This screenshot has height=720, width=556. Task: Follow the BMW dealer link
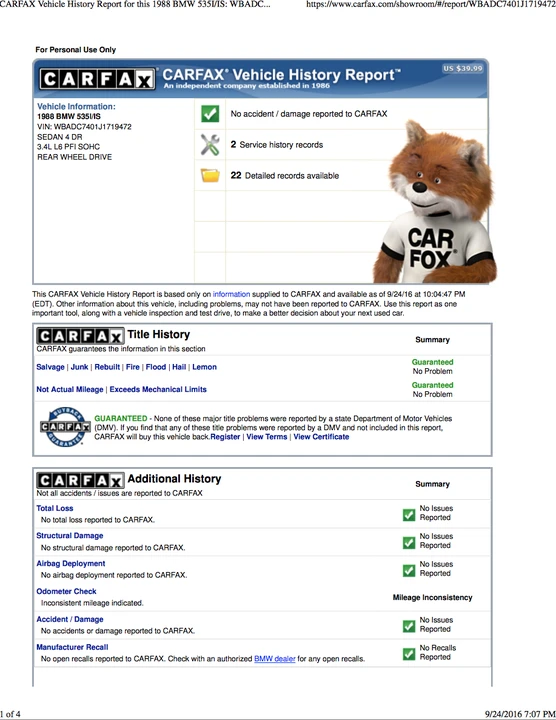tap(275, 658)
